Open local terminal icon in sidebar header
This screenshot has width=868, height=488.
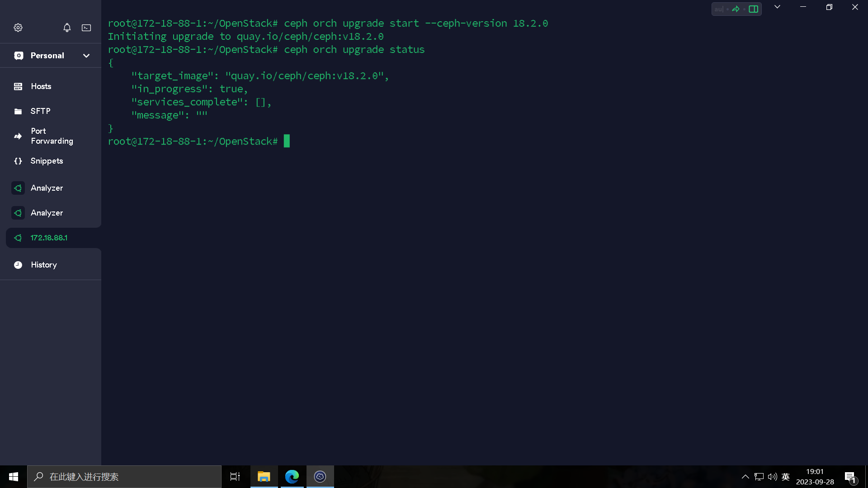[x=86, y=28]
